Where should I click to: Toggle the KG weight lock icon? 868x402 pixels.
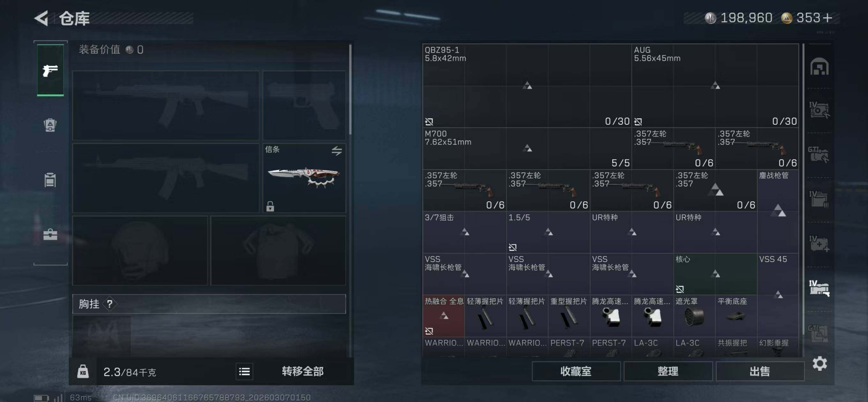coord(83,371)
